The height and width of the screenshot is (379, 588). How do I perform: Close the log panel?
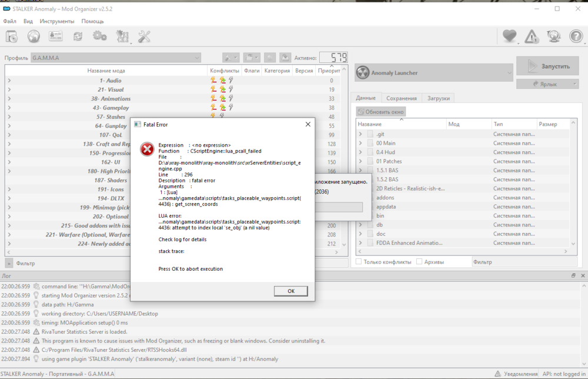pos(583,275)
